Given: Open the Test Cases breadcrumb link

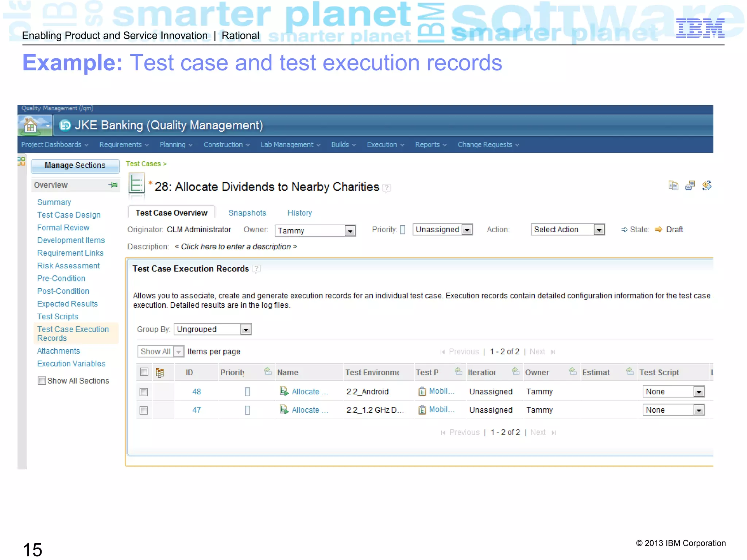Looking at the screenshot, I should click(x=143, y=164).
